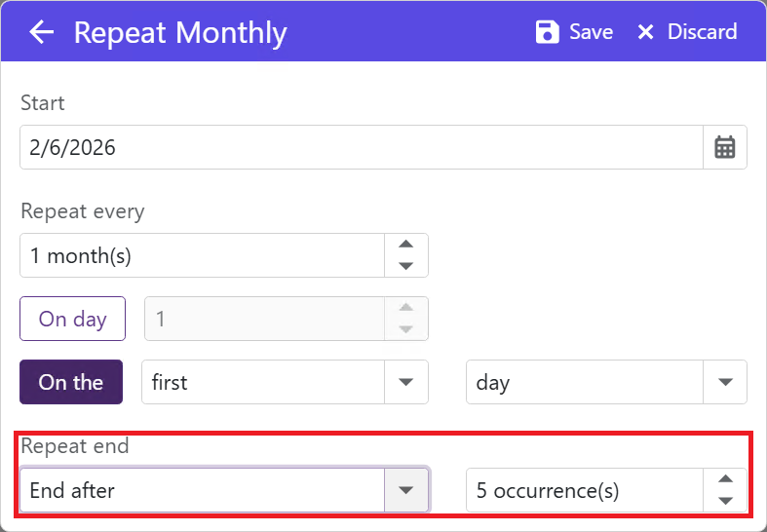Increase the month(s) interval with up arrow

tap(407, 245)
